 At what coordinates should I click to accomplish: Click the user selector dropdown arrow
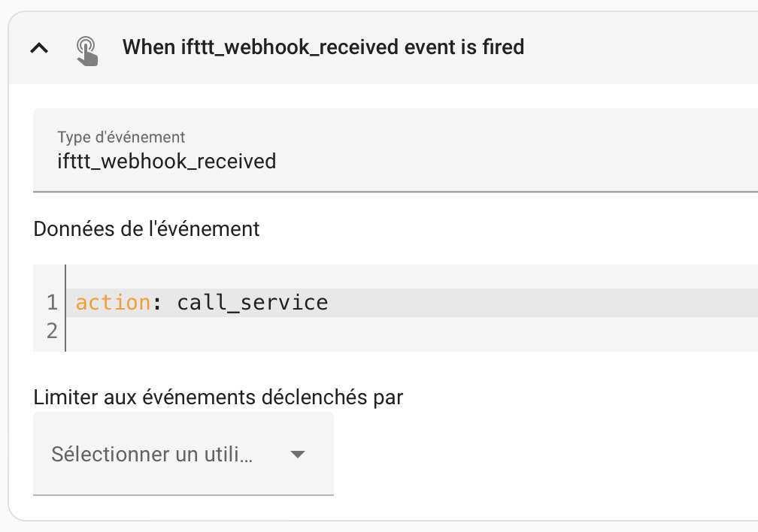point(297,454)
